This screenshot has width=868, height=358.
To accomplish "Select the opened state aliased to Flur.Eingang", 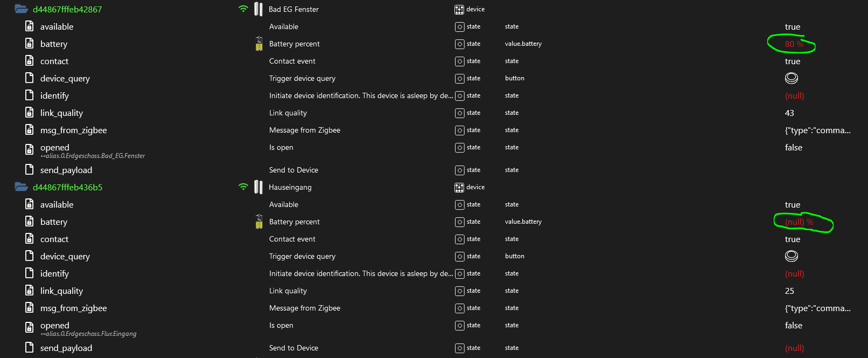I will 55,326.
